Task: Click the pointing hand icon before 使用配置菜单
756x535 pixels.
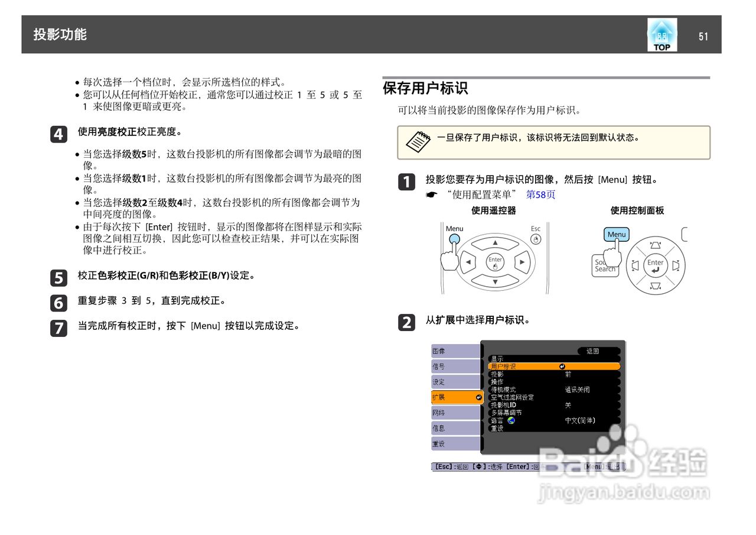Action: tap(431, 195)
